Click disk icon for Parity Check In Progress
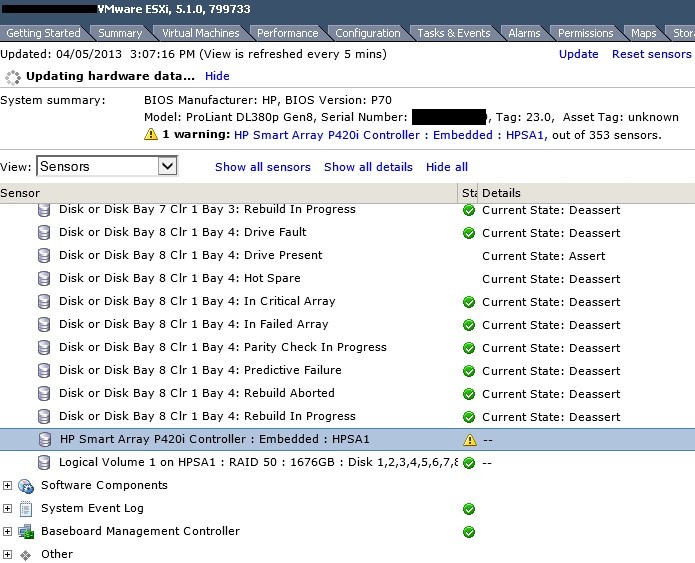 44,348
